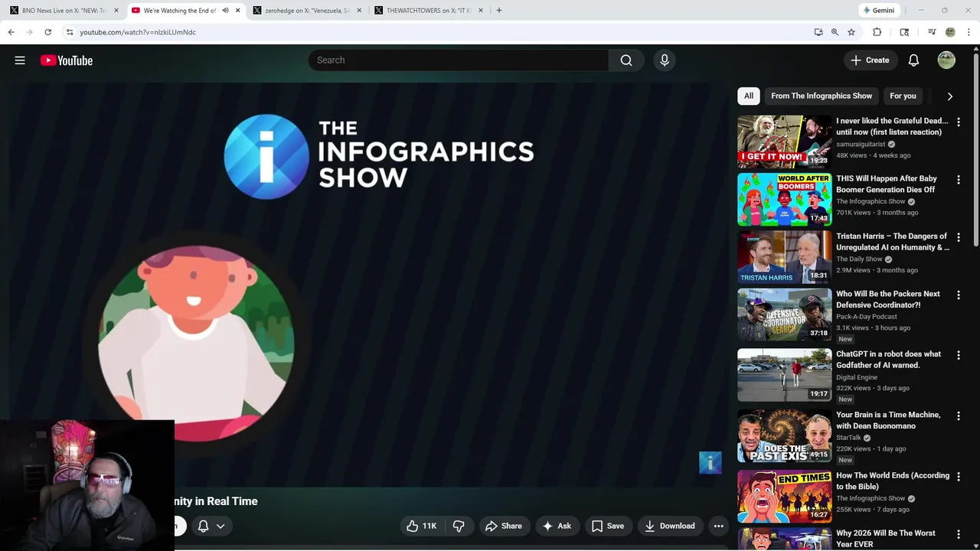Click the Ask button
Screen dimensions: 980x551
click(557, 526)
